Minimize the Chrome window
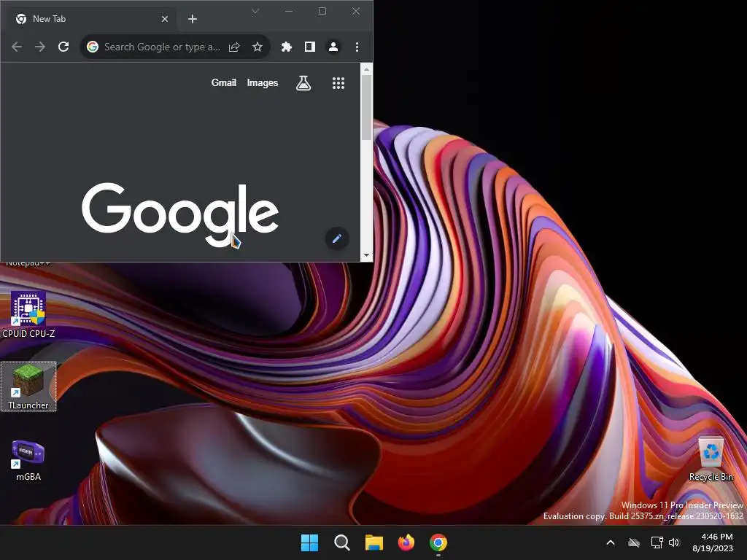This screenshot has width=747, height=560. pyautogui.click(x=289, y=11)
